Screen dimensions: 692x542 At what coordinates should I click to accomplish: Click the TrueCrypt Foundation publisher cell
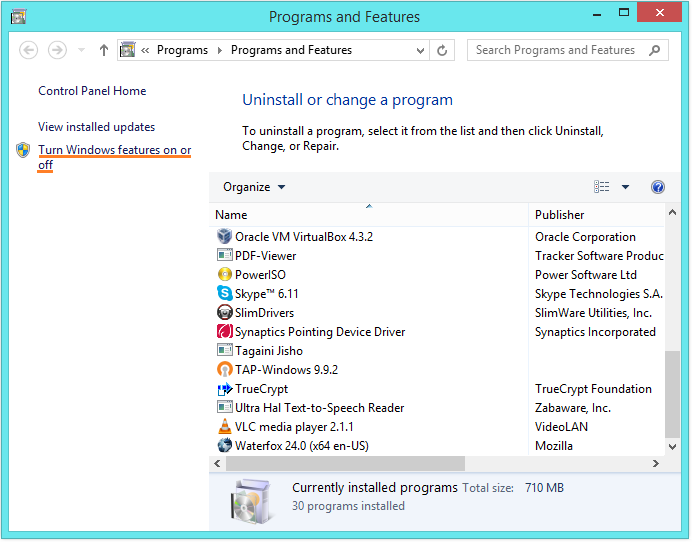click(593, 389)
